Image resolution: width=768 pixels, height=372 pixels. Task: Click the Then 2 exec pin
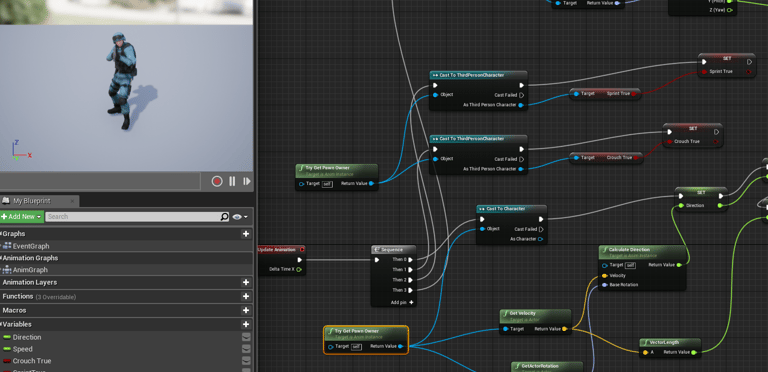point(410,280)
